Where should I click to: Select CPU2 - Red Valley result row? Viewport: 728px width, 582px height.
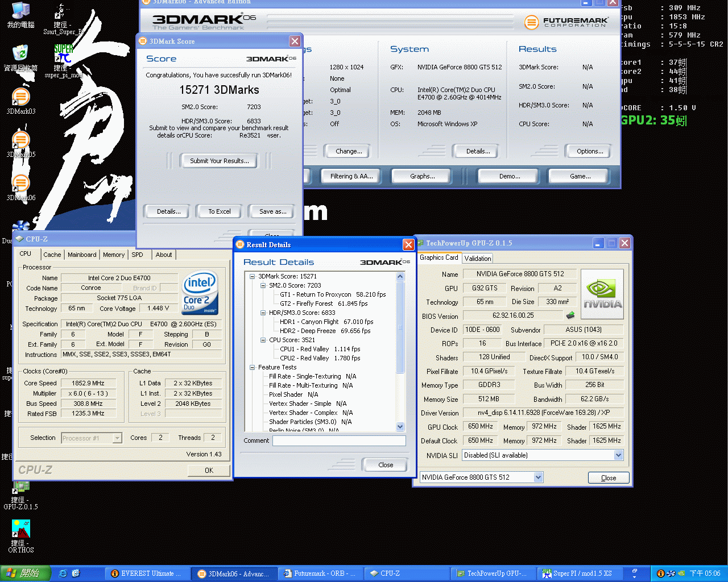point(320,358)
